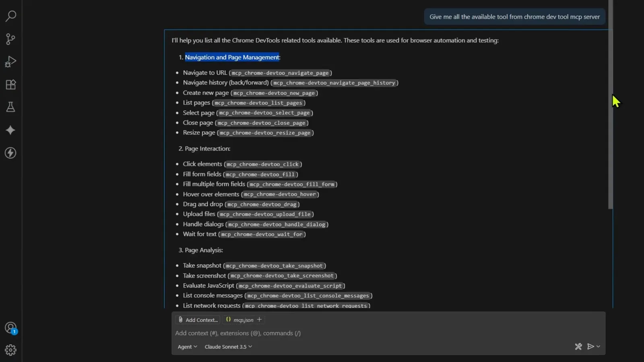Open the Run and Debug view
644x362 pixels.
pyautogui.click(x=11, y=62)
